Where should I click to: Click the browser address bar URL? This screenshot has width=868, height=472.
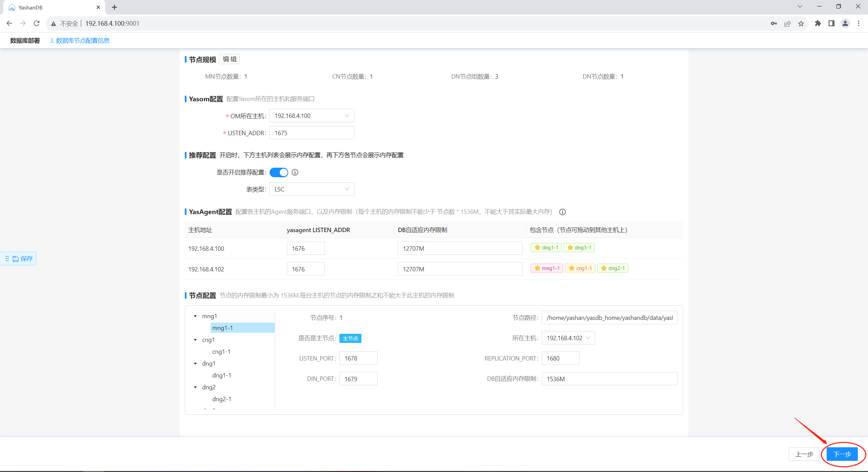[112, 23]
